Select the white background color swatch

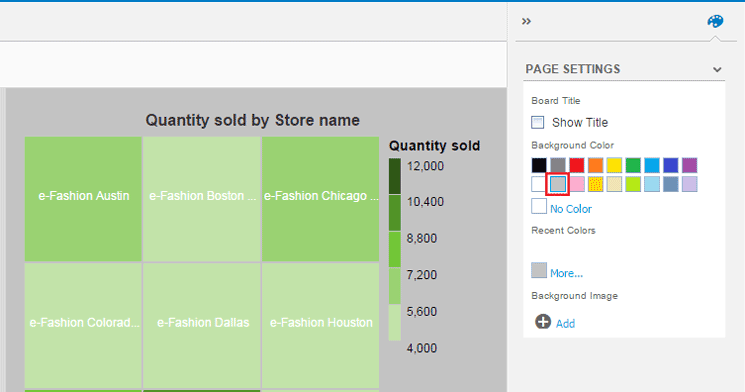click(538, 184)
